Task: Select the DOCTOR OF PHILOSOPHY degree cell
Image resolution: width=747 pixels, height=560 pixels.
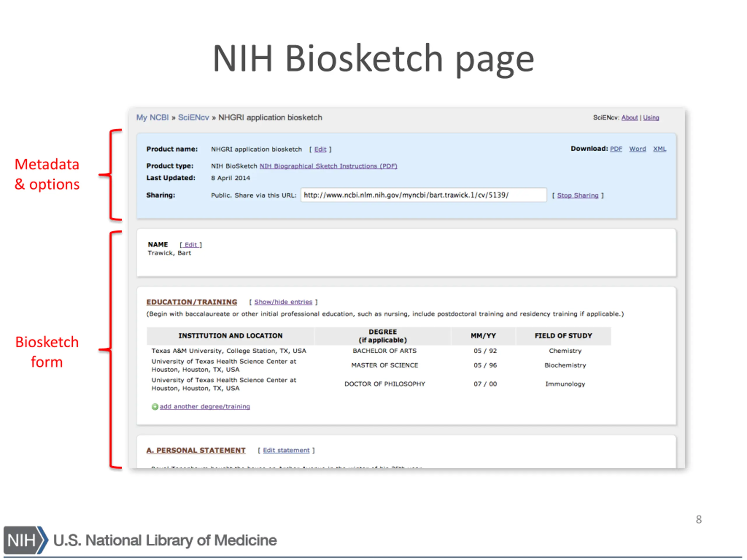Action: coord(384,384)
